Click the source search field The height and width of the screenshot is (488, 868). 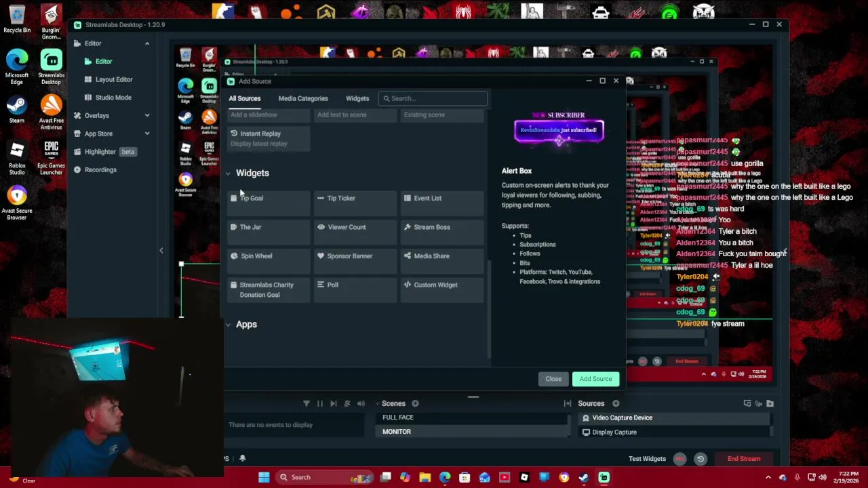click(433, 99)
